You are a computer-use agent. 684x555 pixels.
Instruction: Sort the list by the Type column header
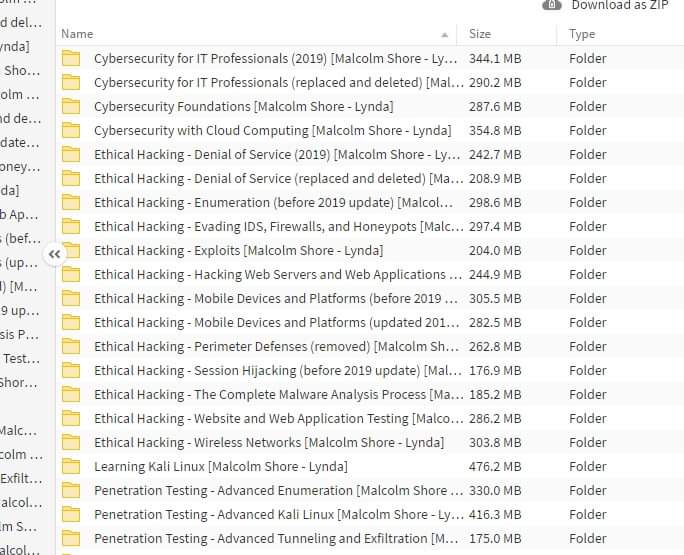582,34
